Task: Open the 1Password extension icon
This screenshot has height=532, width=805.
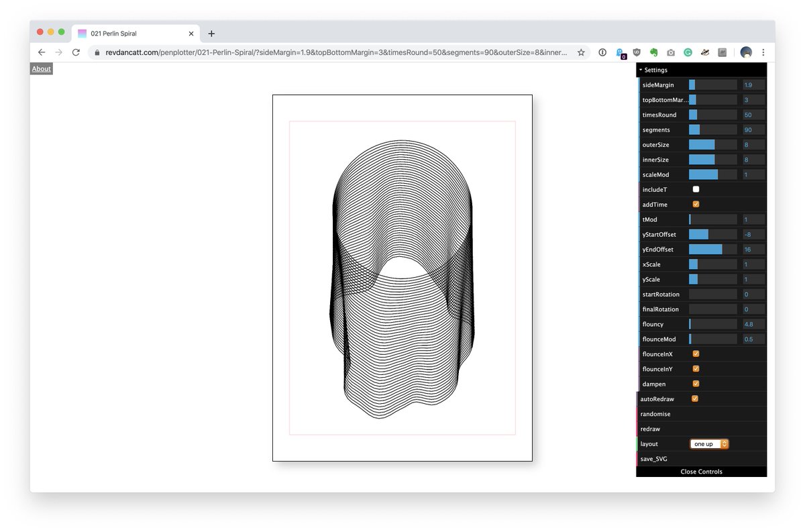Action: (x=602, y=52)
